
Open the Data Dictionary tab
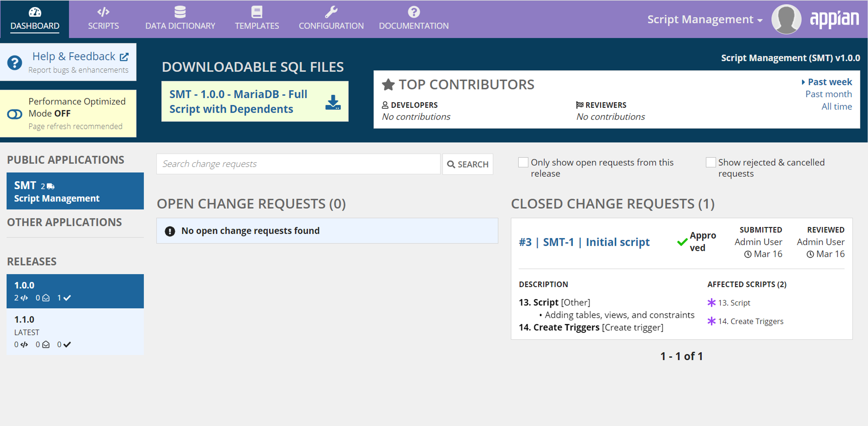[180, 19]
